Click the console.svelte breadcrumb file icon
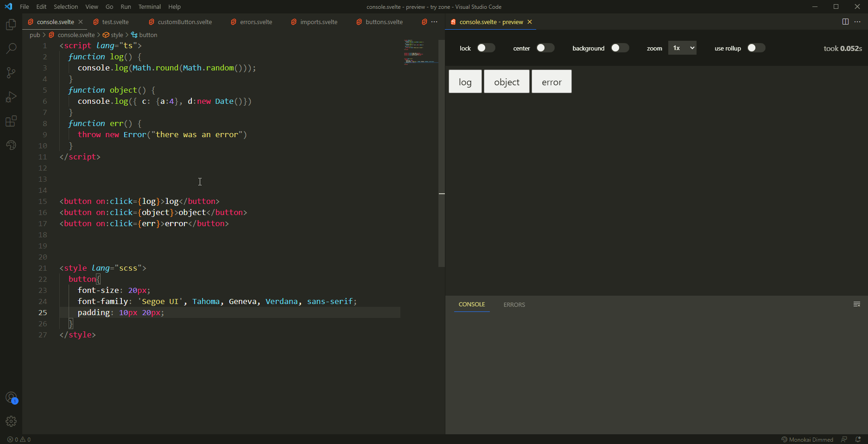This screenshot has width=868, height=444. pyautogui.click(x=51, y=35)
